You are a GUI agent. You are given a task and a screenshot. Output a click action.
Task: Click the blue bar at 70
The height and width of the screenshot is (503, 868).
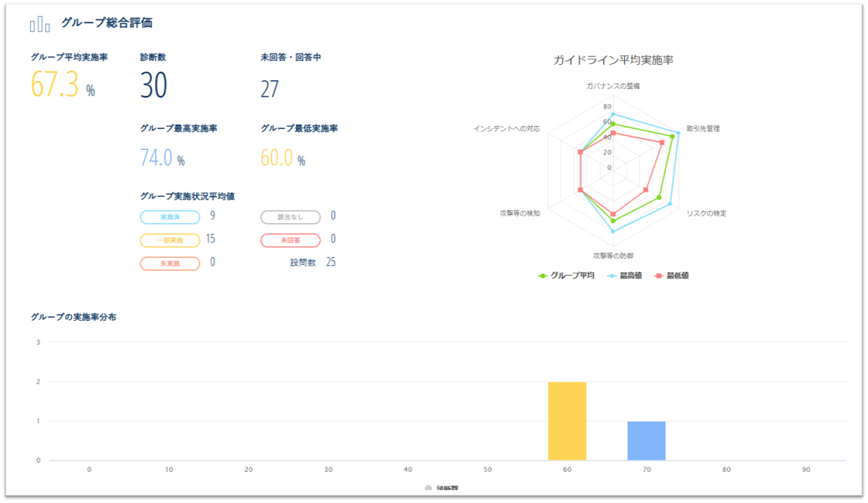[646, 440]
